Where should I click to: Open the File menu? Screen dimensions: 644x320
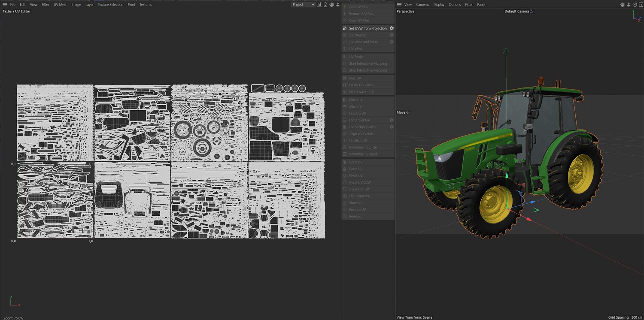point(13,5)
